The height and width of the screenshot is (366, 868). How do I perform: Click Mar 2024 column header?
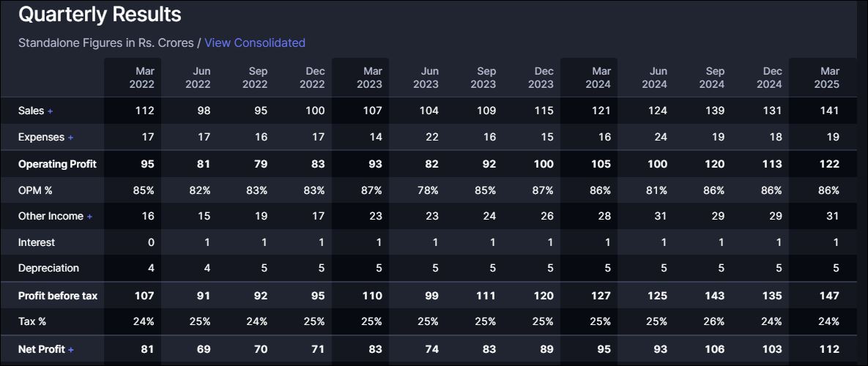pos(601,78)
